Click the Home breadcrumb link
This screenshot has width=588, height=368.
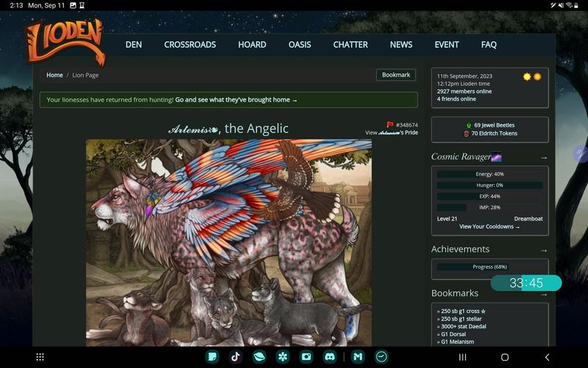click(54, 75)
